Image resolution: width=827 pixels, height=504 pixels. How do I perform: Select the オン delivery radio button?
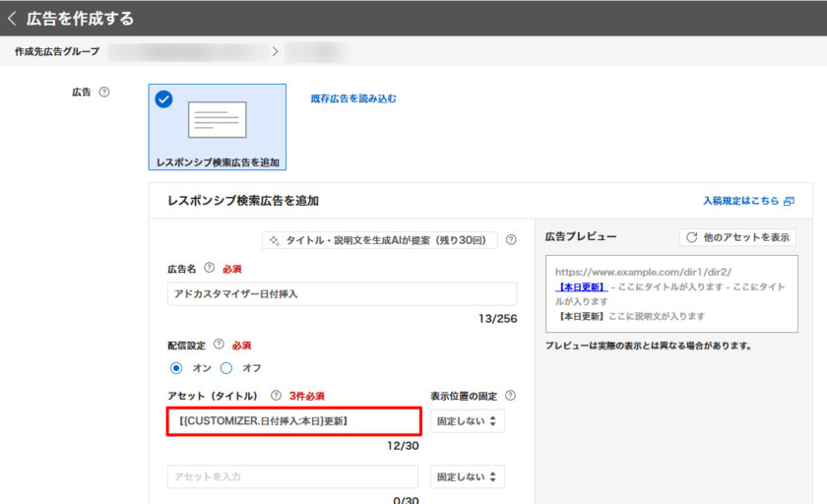pos(176,368)
